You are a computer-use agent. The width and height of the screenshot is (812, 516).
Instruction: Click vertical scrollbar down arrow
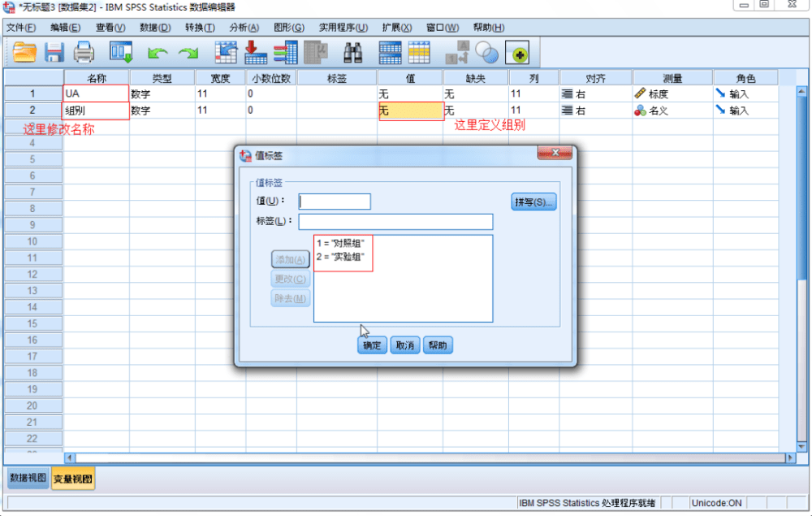pos(801,447)
